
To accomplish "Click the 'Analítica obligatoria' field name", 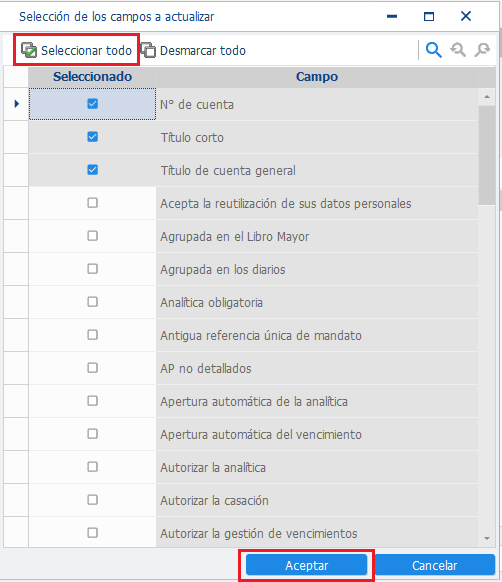I will coord(211,303).
